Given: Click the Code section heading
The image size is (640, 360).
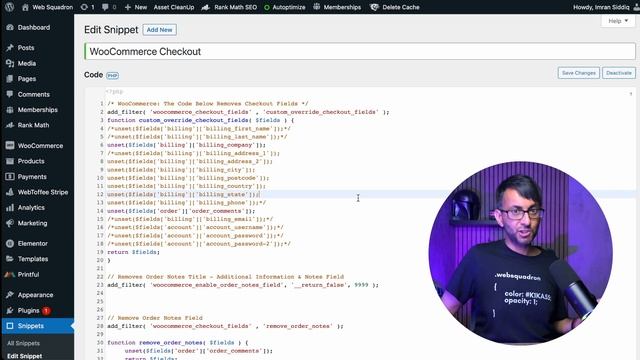Looking at the screenshot, I should coord(93,75).
